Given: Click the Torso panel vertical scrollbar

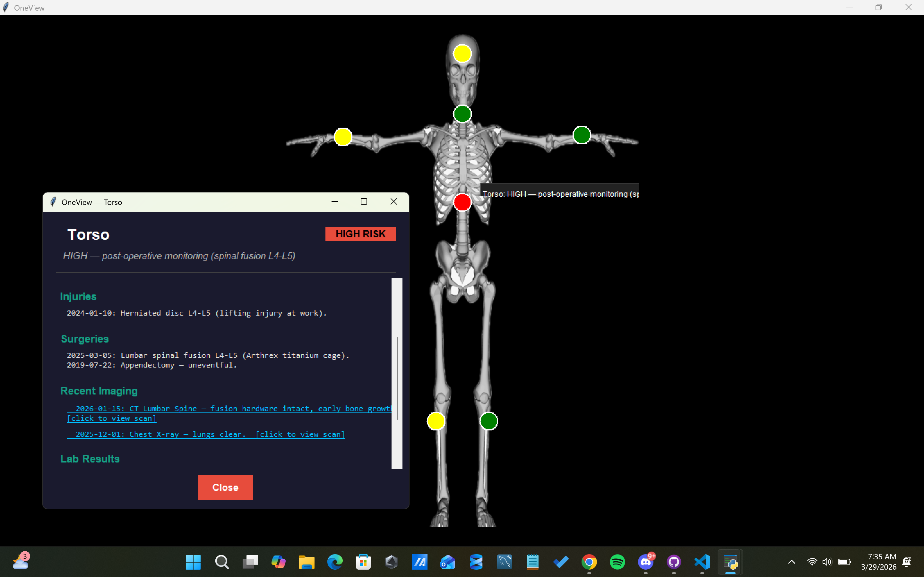Looking at the screenshot, I should pos(397,378).
